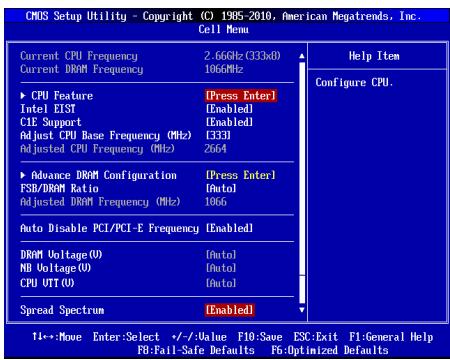Click the arrows Move hint
The width and height of the screenshot is (450, 360).
coord(57,337)
